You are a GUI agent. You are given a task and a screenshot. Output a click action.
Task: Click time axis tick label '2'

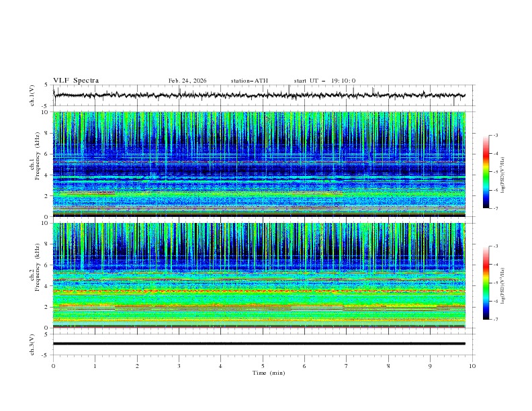[137, 366]
